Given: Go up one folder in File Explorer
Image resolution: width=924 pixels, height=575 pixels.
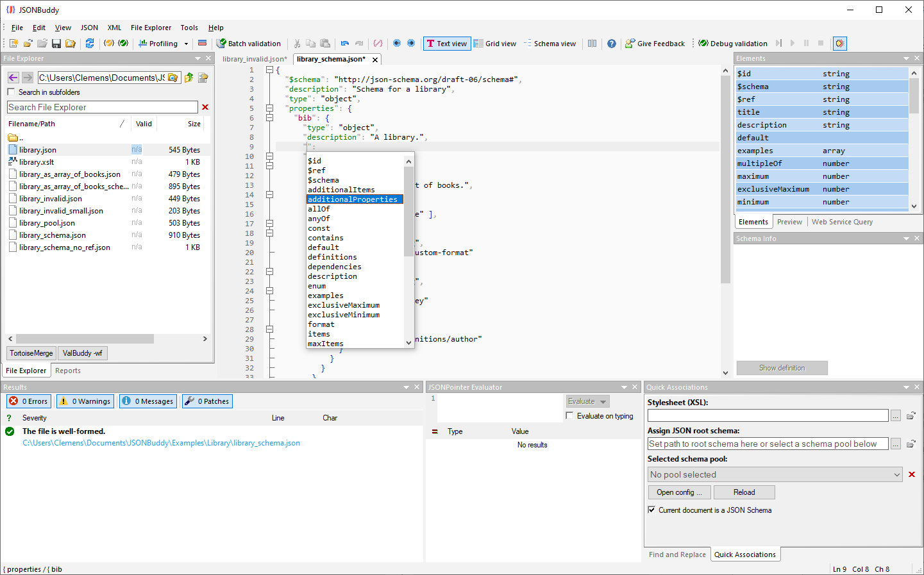Looking at the screenshot, I should coord(189,78).
